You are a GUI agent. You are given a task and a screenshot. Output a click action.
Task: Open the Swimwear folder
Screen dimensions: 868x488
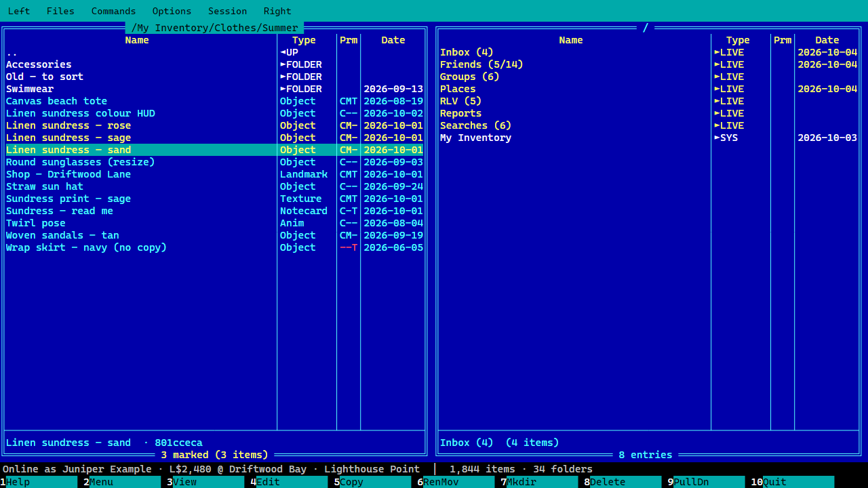215,89
